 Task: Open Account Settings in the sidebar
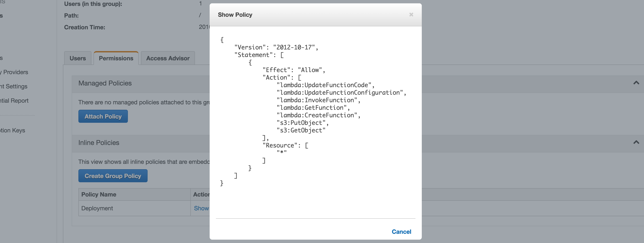tap(14, 86)
